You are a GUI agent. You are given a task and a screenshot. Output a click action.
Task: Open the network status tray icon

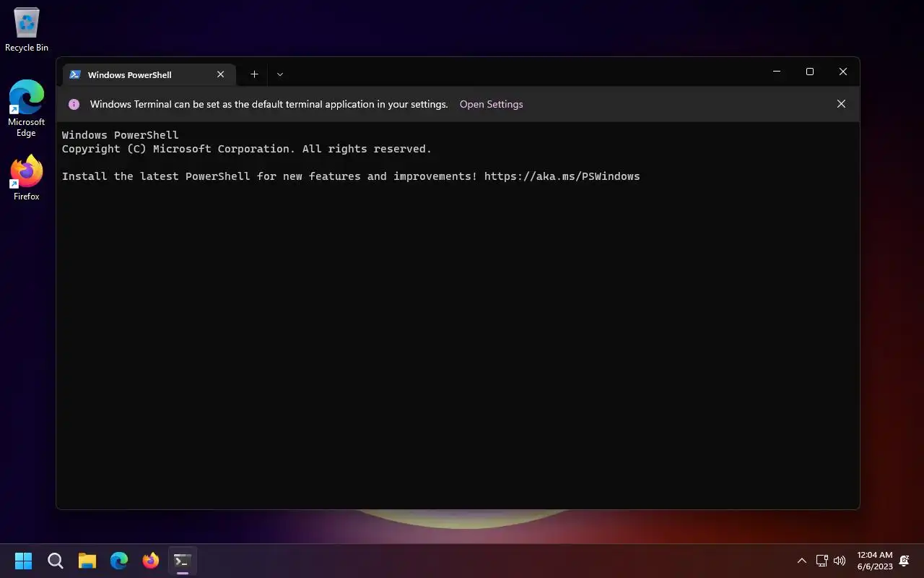pyautogui.click(x=821, y=561)
